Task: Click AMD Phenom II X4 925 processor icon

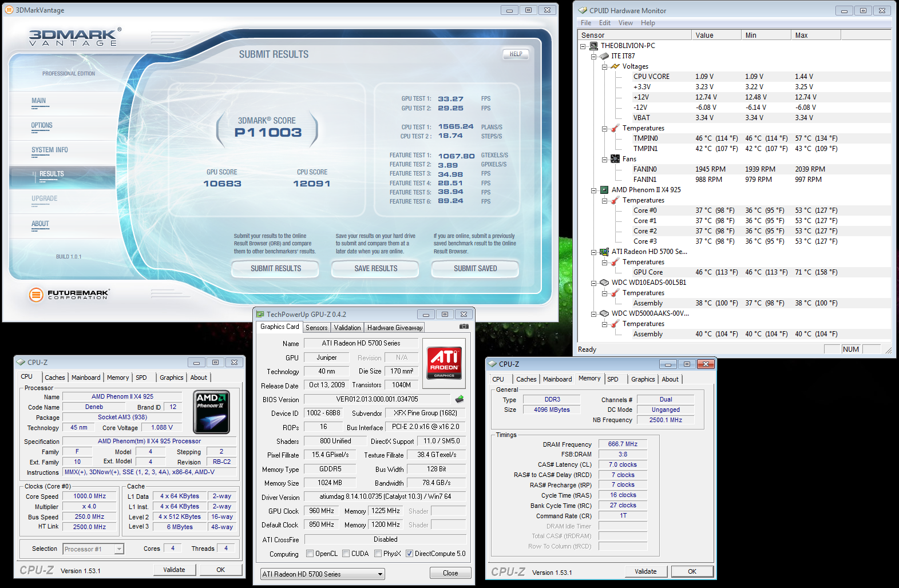Action: tap(604, 190)
